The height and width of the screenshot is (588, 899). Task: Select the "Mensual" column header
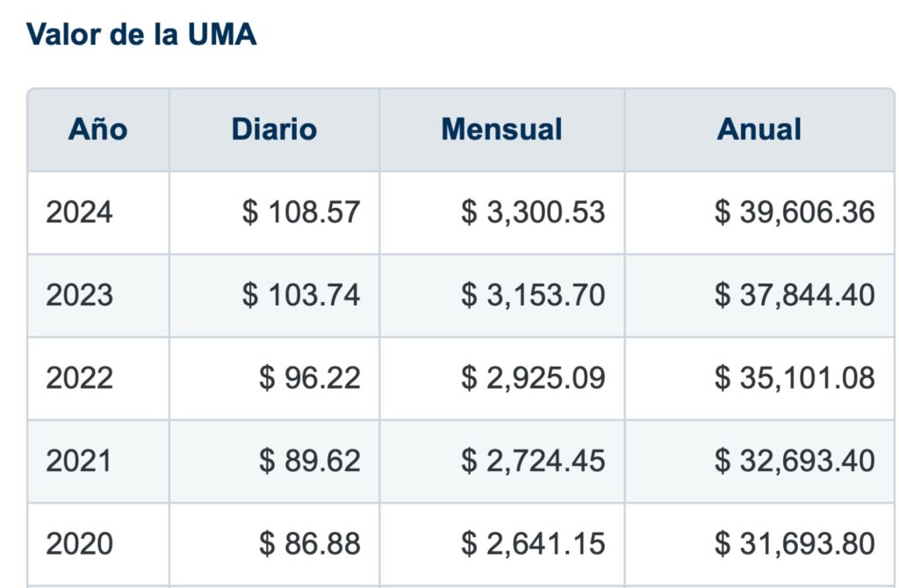click(x=501, y=129)
